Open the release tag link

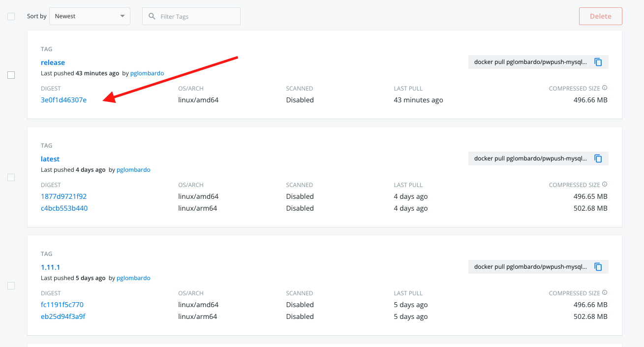pyautogui.click(x=53, y=63)
